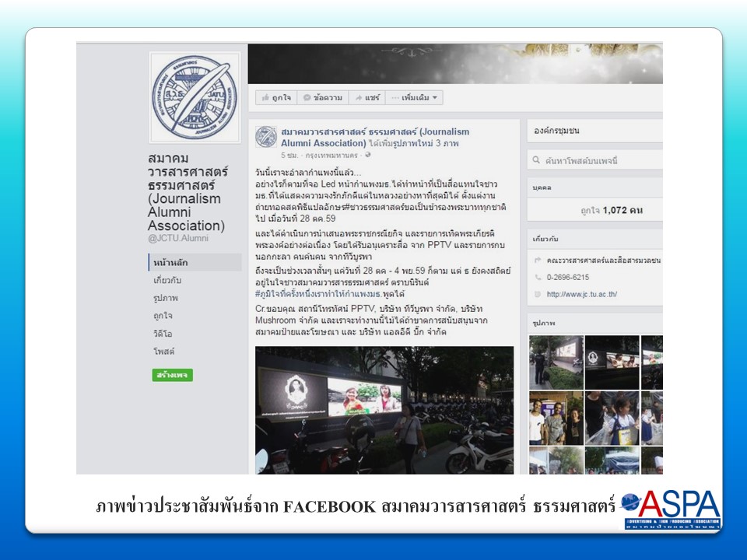
Task: Click the ถูกใจ (Like) page button
Action: click(x=276, y=98)
